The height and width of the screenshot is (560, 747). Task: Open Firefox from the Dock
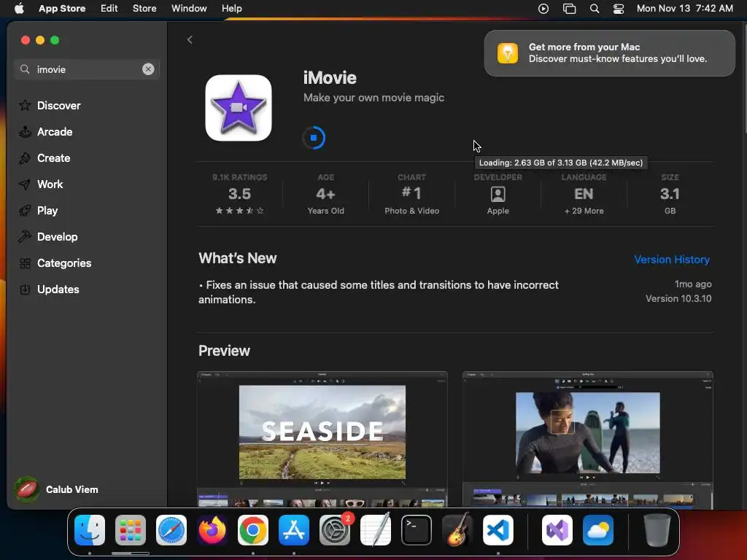point(212,530)
